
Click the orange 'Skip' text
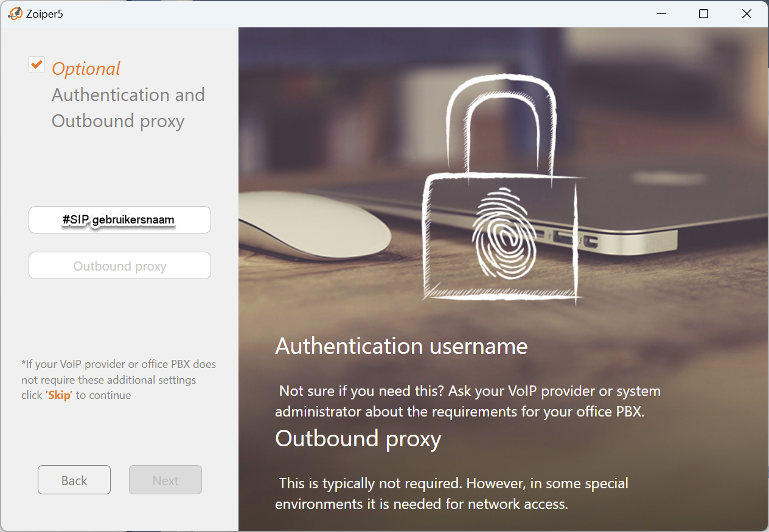coord(59,395)
